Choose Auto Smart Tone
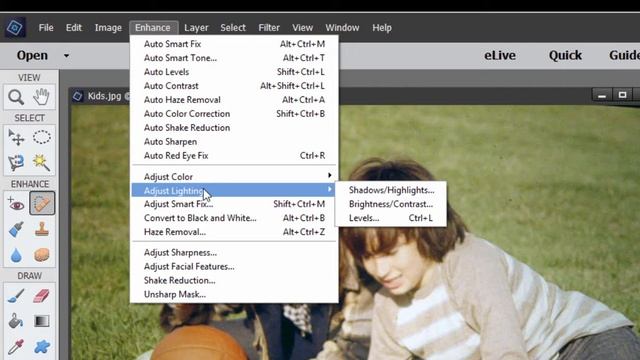 click(x=234, y=58)
